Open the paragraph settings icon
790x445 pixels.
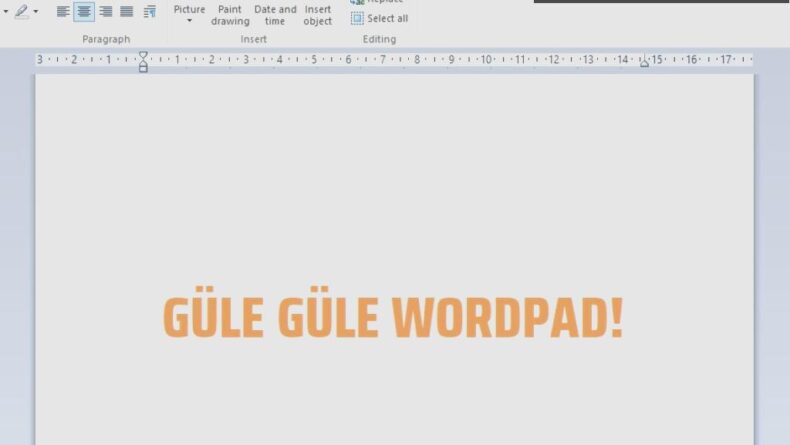[149, 12]
